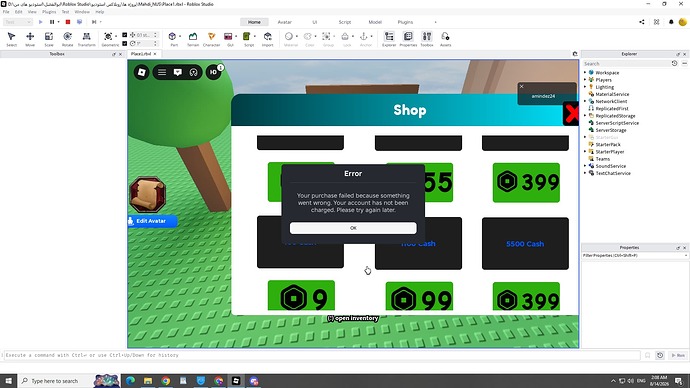
Task: Select the Move tool
Action: click(30, 39)
